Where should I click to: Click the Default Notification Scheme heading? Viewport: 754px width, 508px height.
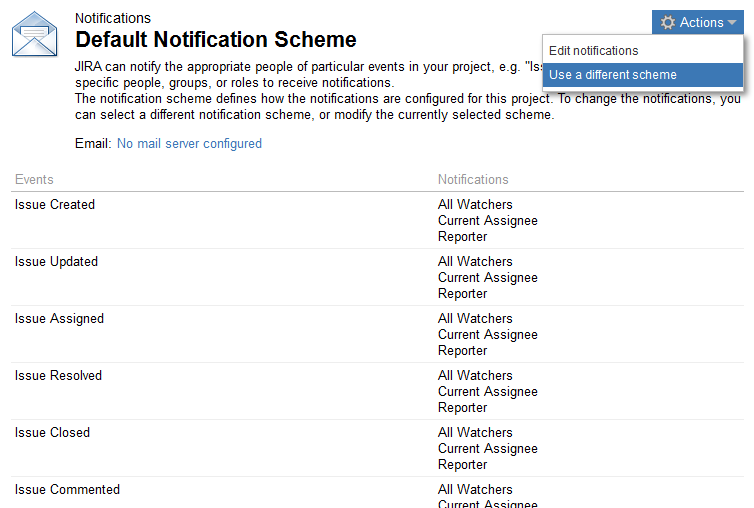coord(216,40)
